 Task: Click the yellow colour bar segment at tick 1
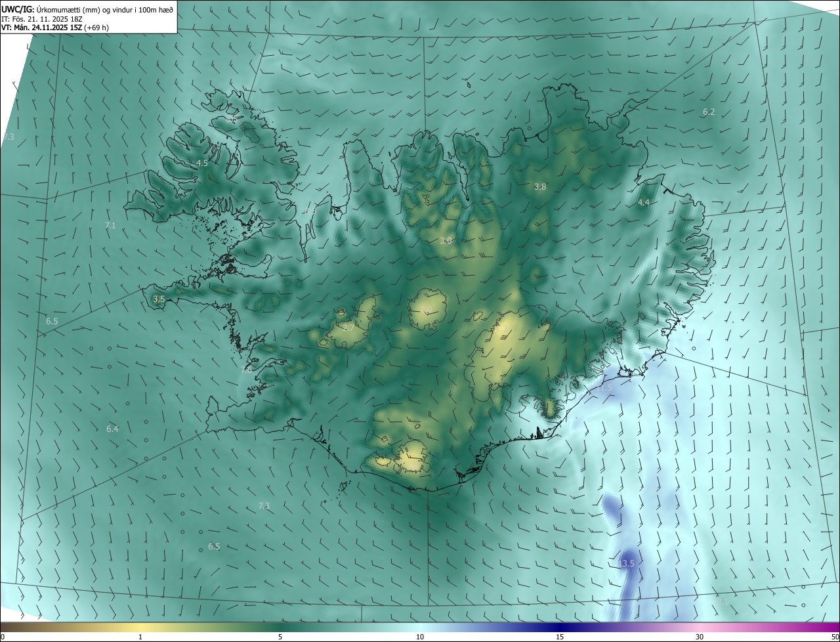pyautogui.click(x=140, y=626)
